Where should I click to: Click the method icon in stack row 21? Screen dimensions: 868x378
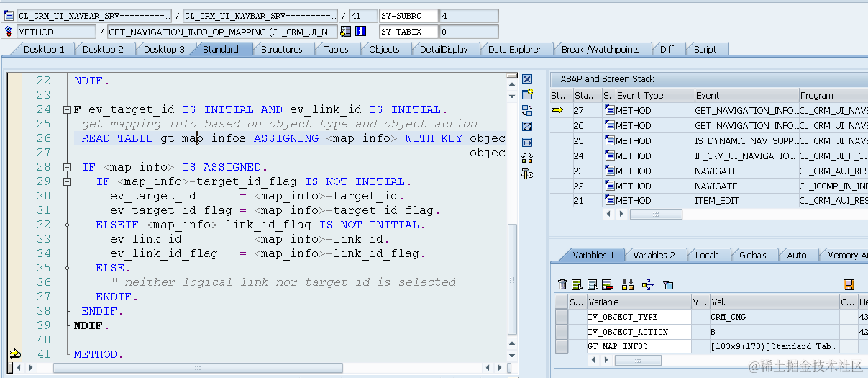pyautogui.click(x=609, y=201)
